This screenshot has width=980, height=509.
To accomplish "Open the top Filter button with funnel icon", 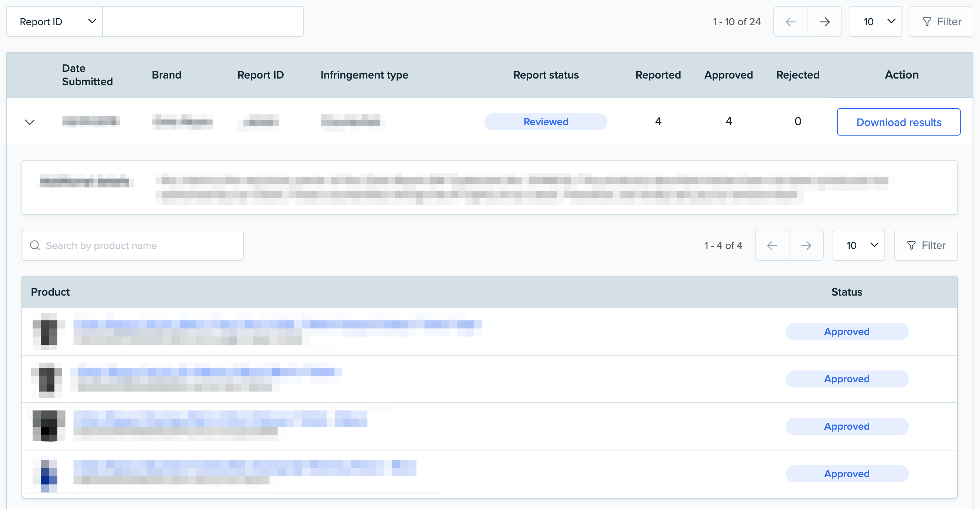I will click(941, 22).
